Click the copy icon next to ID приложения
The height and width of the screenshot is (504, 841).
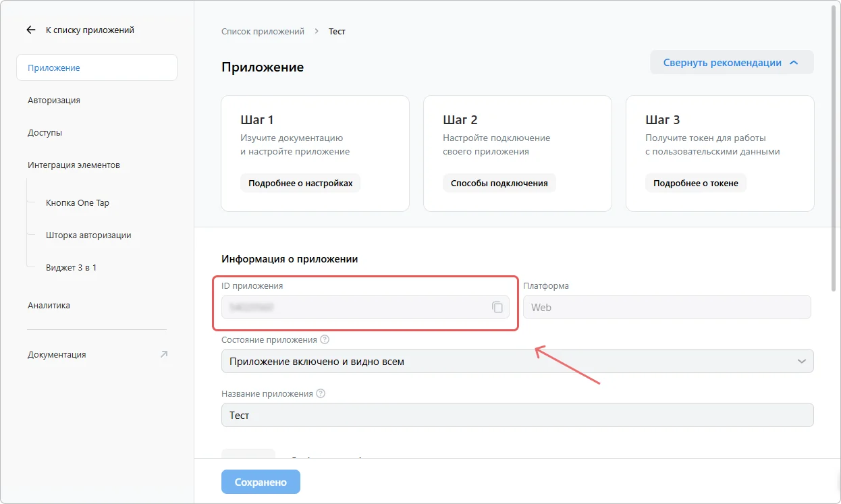point(498,307)
